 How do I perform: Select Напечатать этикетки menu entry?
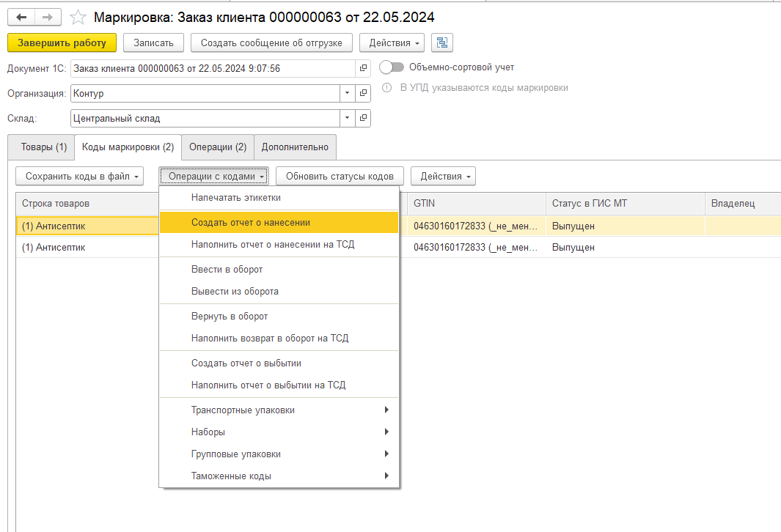[235, 198]
